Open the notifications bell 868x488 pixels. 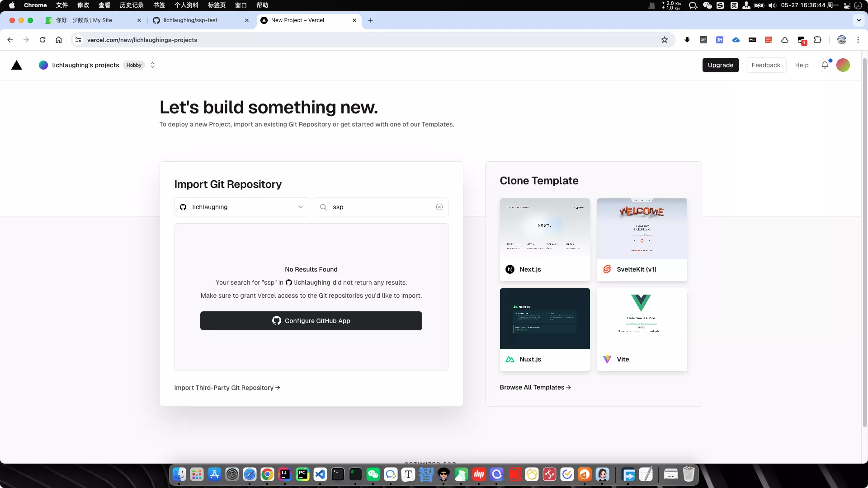[x=825, y=65]
